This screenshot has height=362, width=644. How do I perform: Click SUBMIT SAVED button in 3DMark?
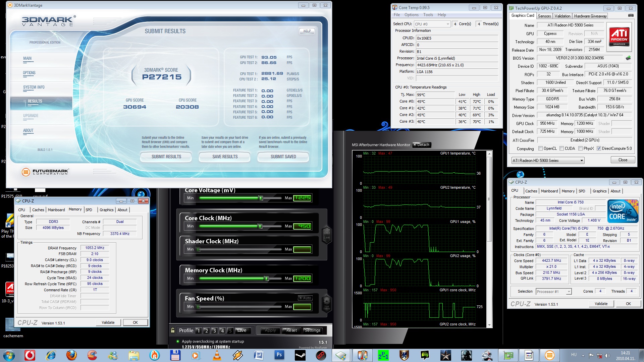[283, 157]
